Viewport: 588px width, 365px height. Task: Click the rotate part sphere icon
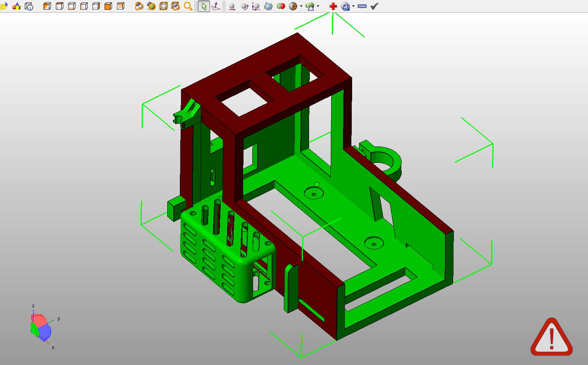244,6
